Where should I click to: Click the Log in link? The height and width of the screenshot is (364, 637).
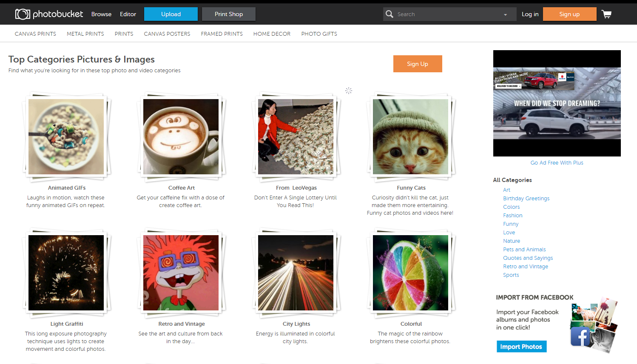[530, 14]
